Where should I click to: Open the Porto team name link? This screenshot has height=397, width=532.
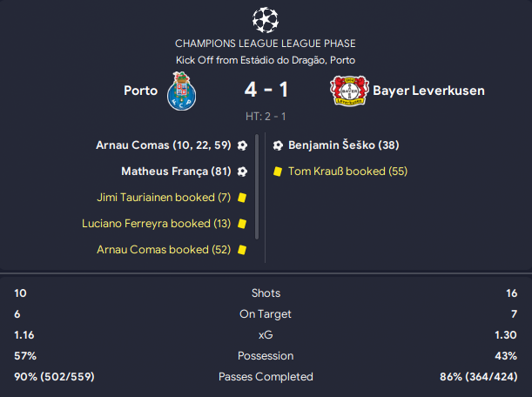pyautogui.click(x=140, y=91)
